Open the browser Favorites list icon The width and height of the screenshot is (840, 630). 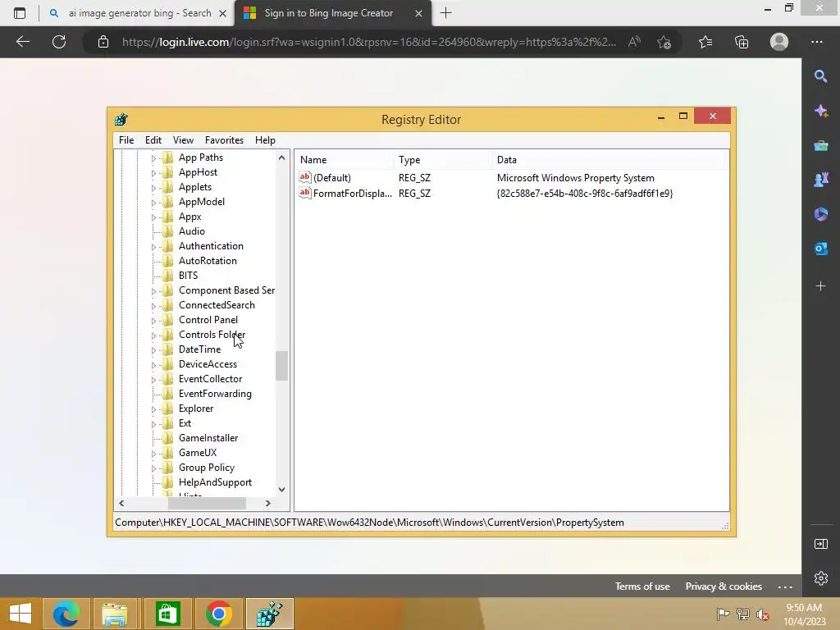pos(705,42)
